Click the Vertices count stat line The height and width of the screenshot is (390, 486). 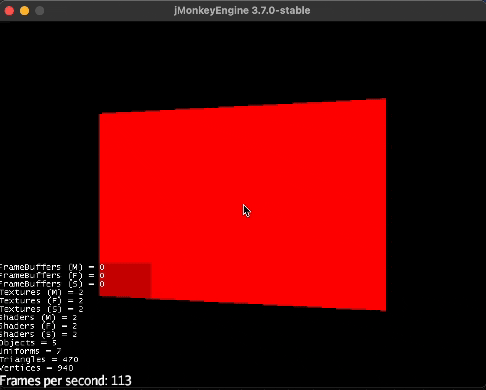37,368
